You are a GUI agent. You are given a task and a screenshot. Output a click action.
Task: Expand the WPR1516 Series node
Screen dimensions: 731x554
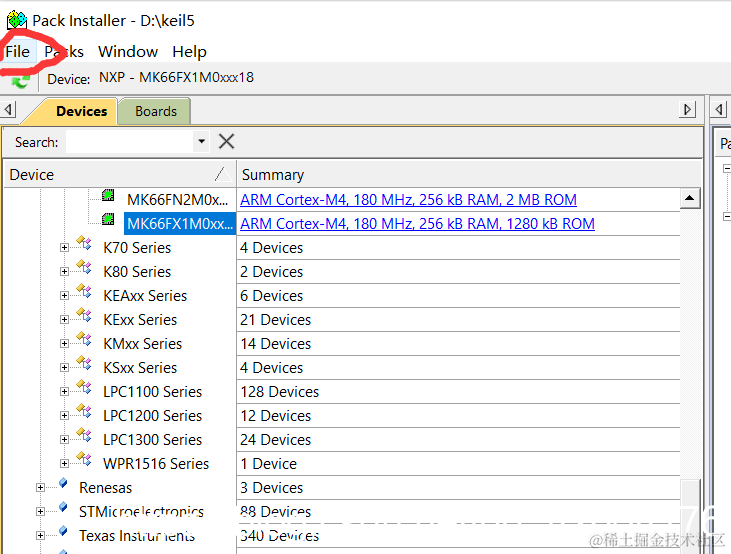point(64,464)
